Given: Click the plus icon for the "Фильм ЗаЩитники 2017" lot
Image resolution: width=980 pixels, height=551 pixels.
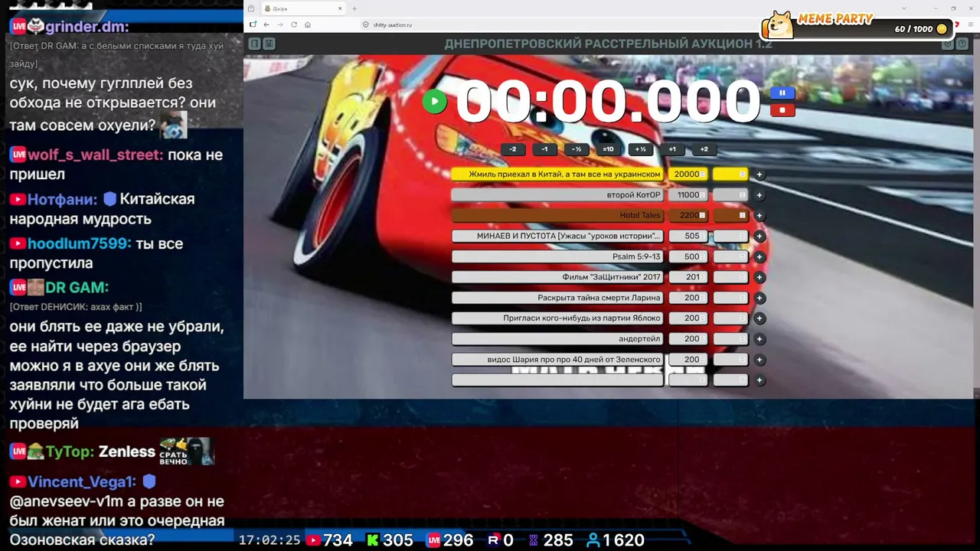Looking at the screenshot, I should 759,277.
